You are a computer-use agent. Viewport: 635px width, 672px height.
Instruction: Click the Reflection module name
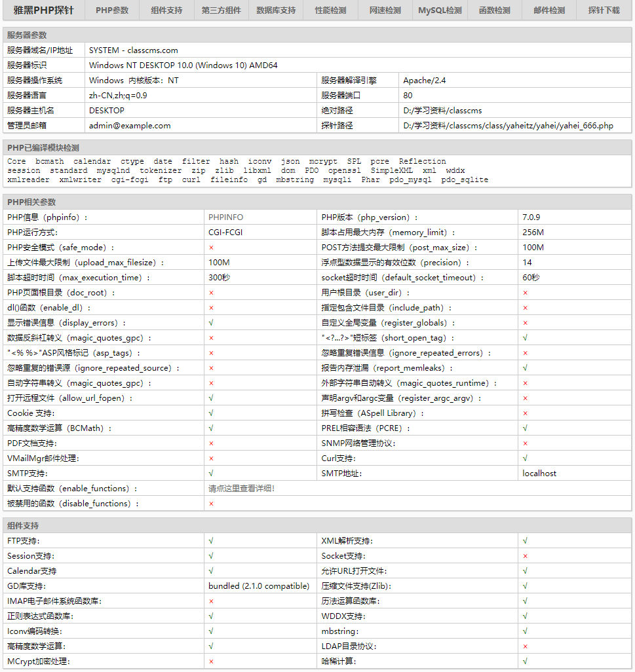tap(422, 161)
